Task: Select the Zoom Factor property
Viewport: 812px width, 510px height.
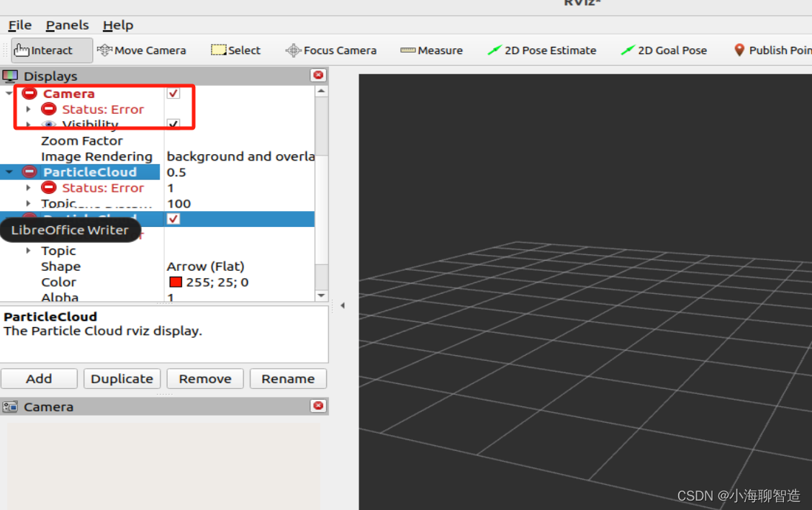Action: tap(82, 140)
